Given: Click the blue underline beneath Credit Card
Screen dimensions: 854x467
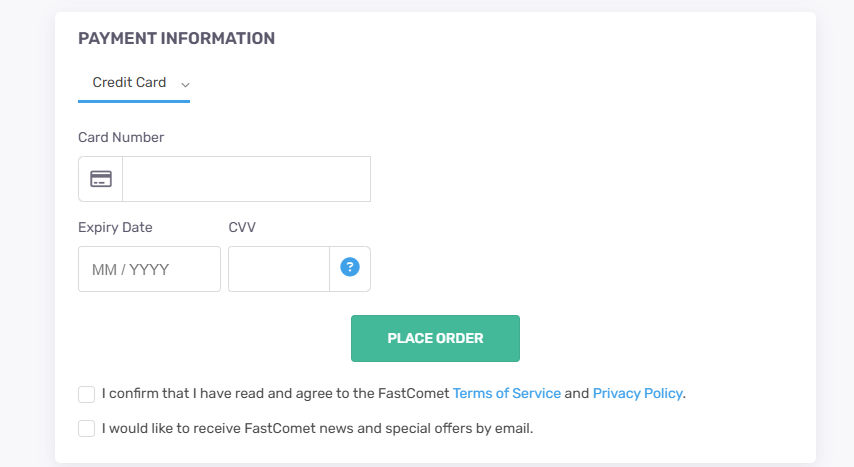Looking at the screenshot, I should click(134, 101).
